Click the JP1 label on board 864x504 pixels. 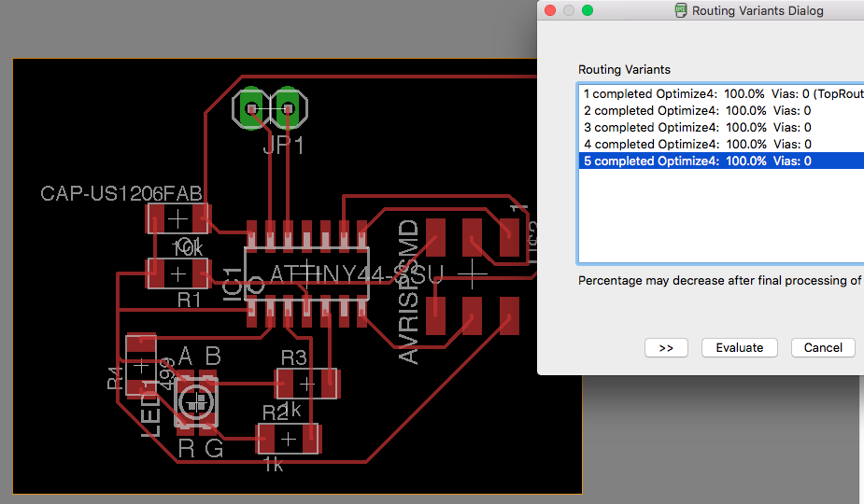(283, 146)
